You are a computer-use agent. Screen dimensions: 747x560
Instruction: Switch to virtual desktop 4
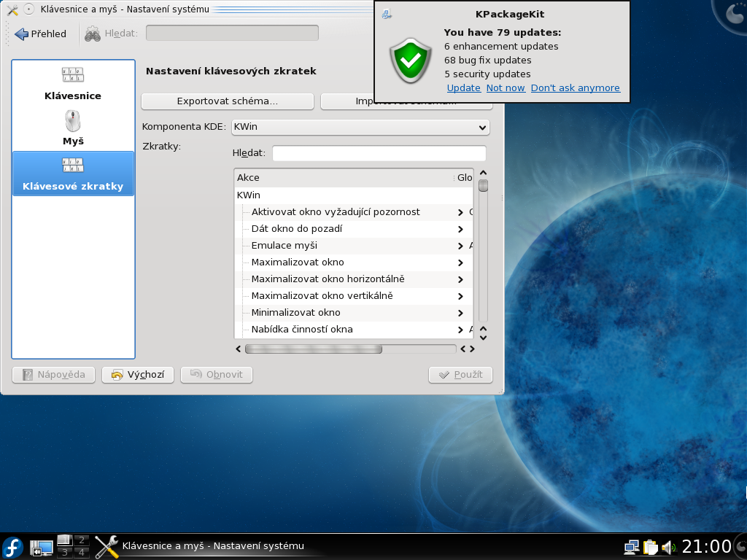[82, 553]
